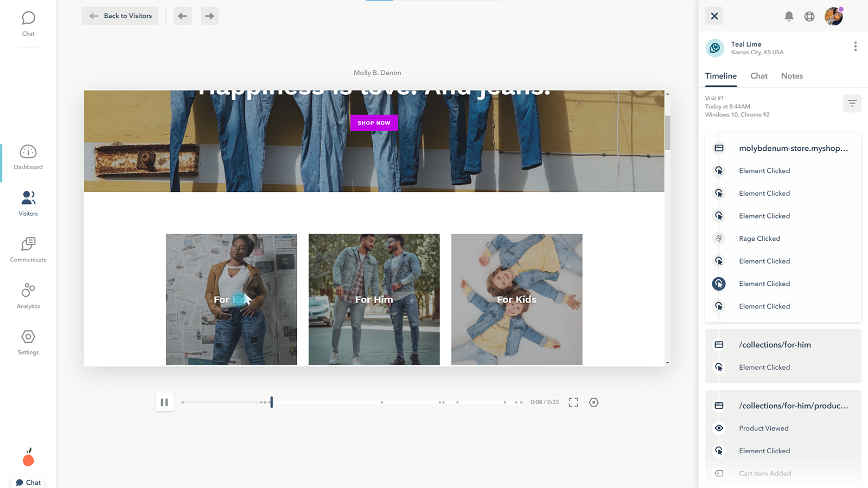The width and height of the screenshot is (868, 488).
Task: Switch to the Notes tab
Action: (x=792, y=76)
